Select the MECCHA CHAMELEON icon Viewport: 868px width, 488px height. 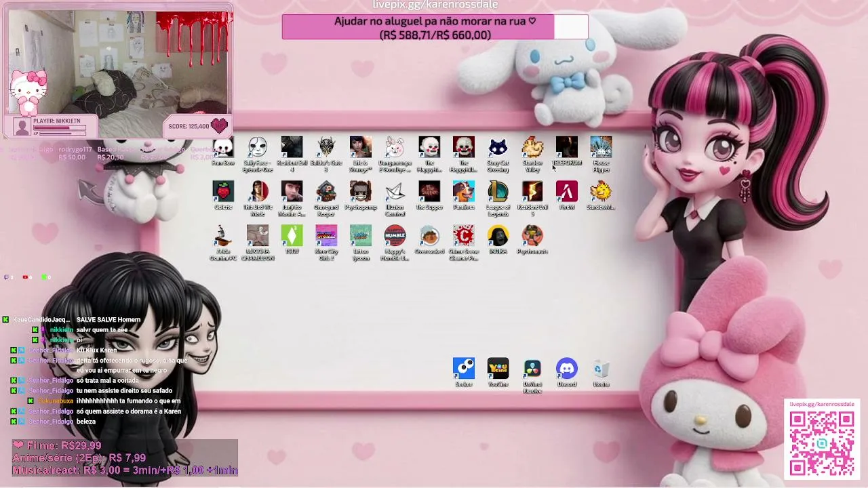pyautogui.click(x=258, y=243)
